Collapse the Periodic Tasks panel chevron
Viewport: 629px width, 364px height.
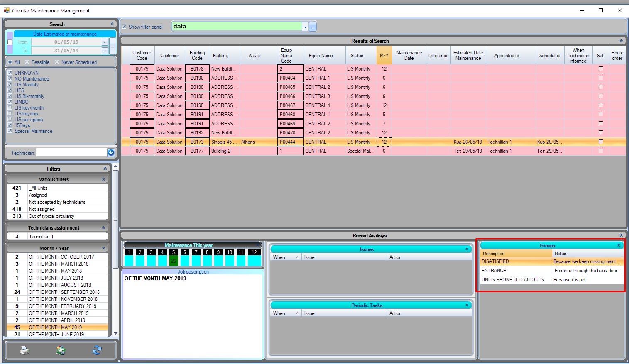(467, 305)
